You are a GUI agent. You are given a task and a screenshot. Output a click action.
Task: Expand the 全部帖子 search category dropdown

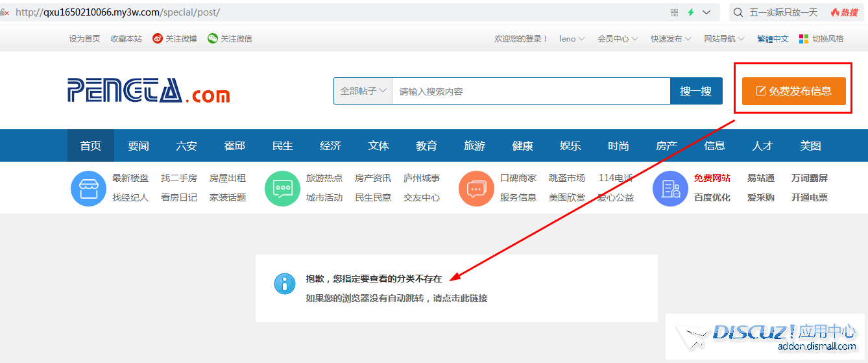tap(363, 91)
